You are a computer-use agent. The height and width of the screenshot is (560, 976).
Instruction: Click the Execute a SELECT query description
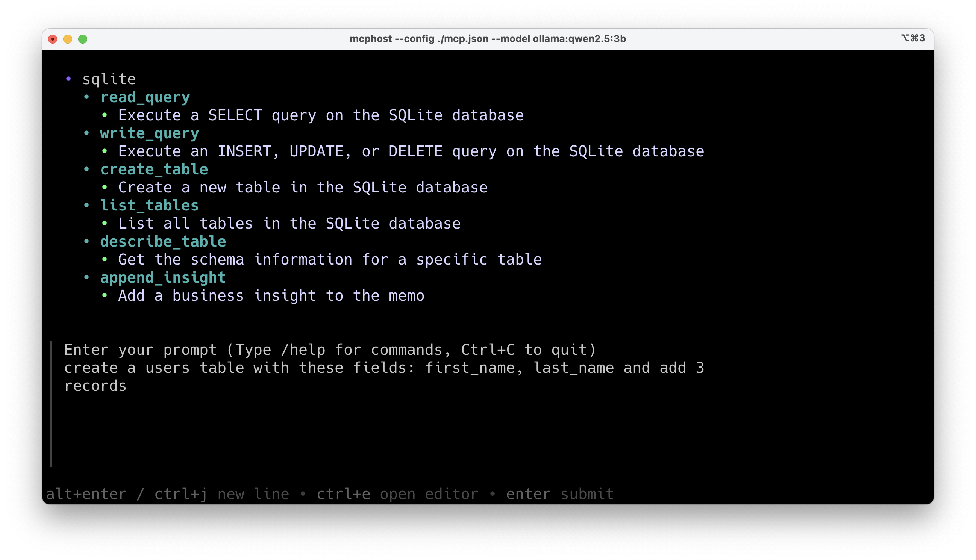click(x=320, y=115)
